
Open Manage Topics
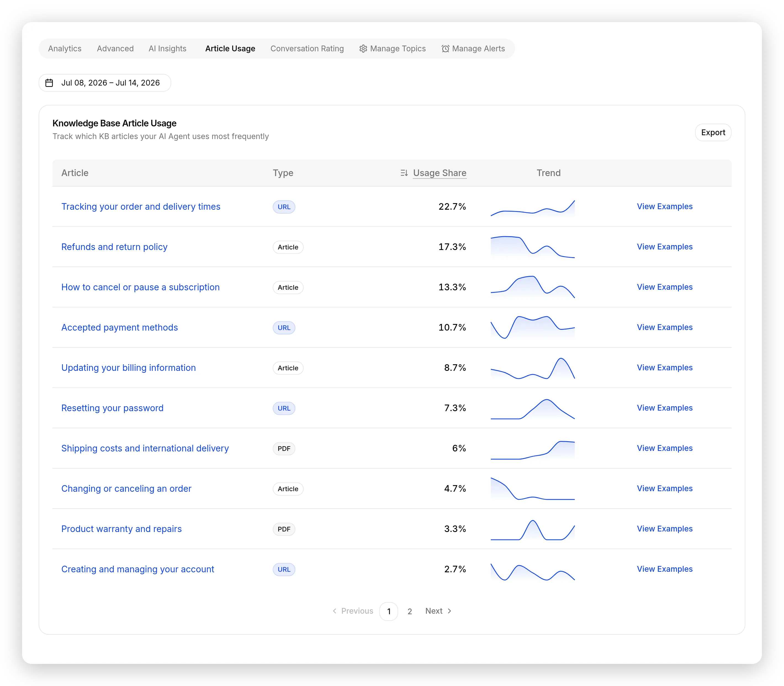(393, 49)
